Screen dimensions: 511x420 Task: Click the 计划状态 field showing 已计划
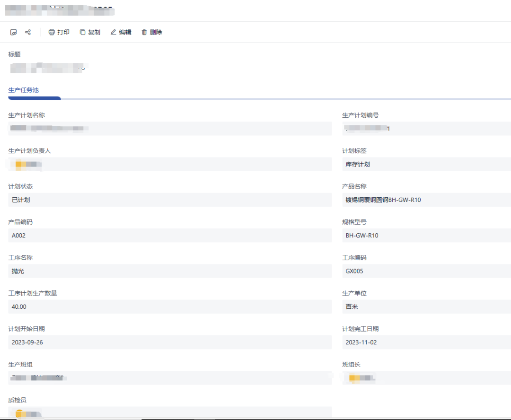pyautogui.click(x=170, y=200)
